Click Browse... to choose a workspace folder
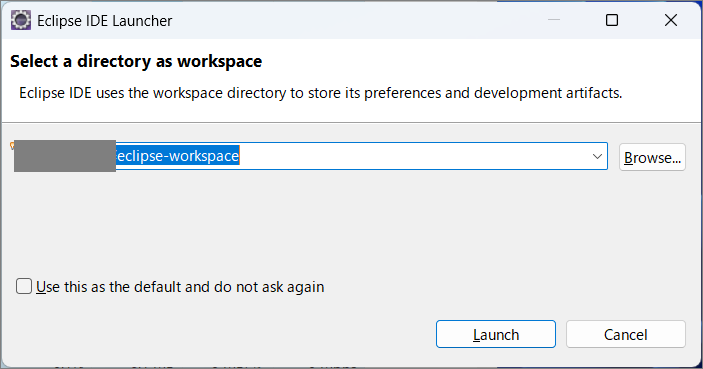Screen dimensions: 703x369 tap(652, 157)
